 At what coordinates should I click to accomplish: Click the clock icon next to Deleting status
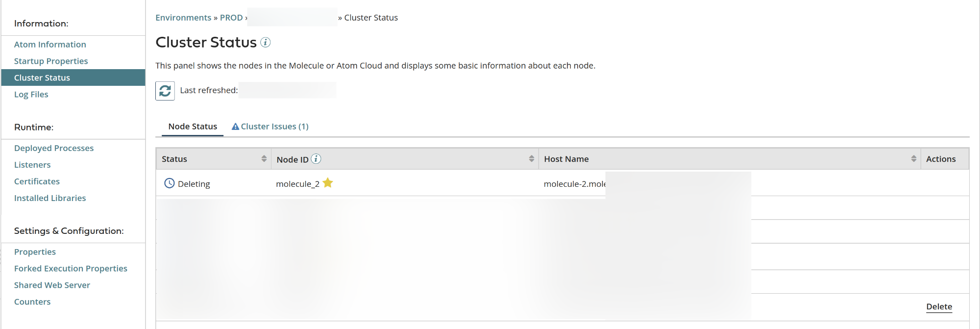(169, 183)
